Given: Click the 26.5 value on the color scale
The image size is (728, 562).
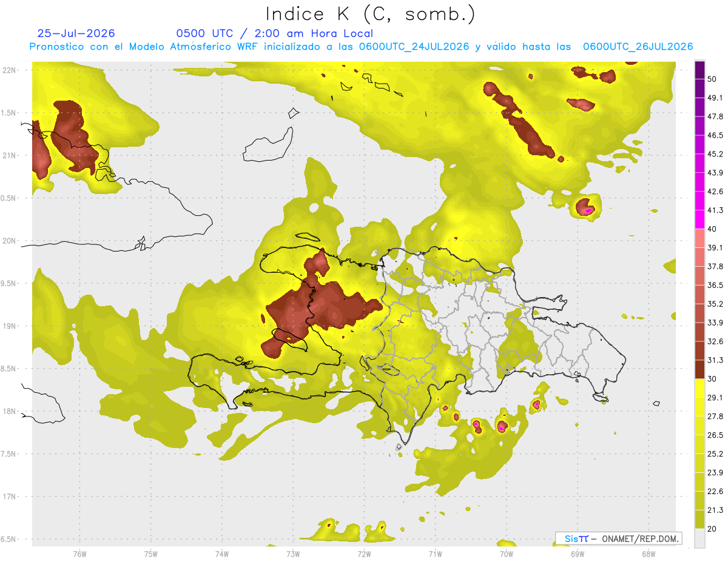Looking at the screenshot, I should (x=715, y=435).
